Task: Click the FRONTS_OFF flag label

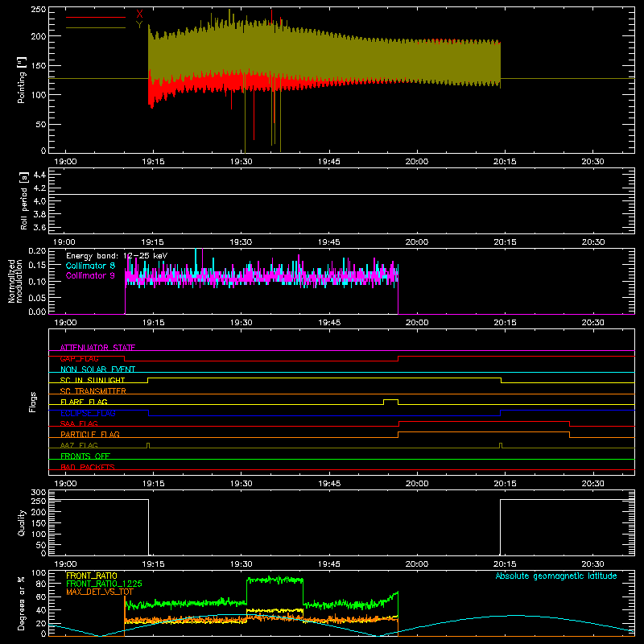Action: pos(85,456)
